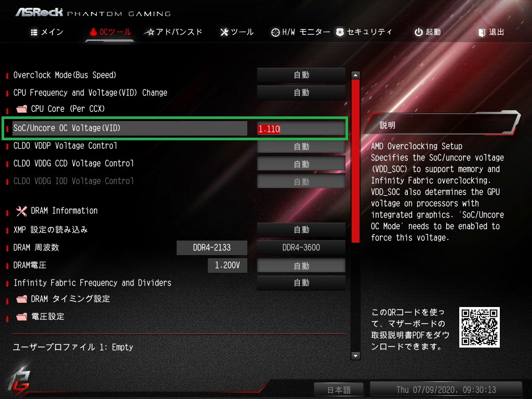Image resolution: width=532 pixels, height=399 pixels.
Task: Open the DRAM タイミング設定 folder icon
Action: click(x=22, y=299)
